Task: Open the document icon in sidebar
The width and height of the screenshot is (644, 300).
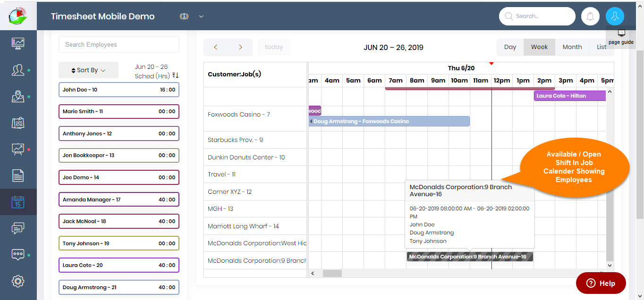Action: [18, 176]
